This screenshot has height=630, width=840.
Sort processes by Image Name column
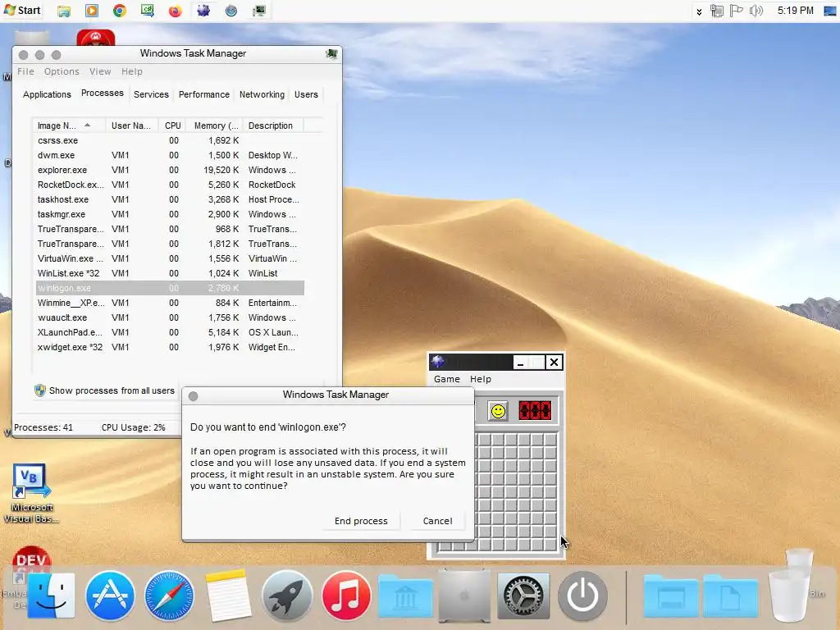[69, 126]
